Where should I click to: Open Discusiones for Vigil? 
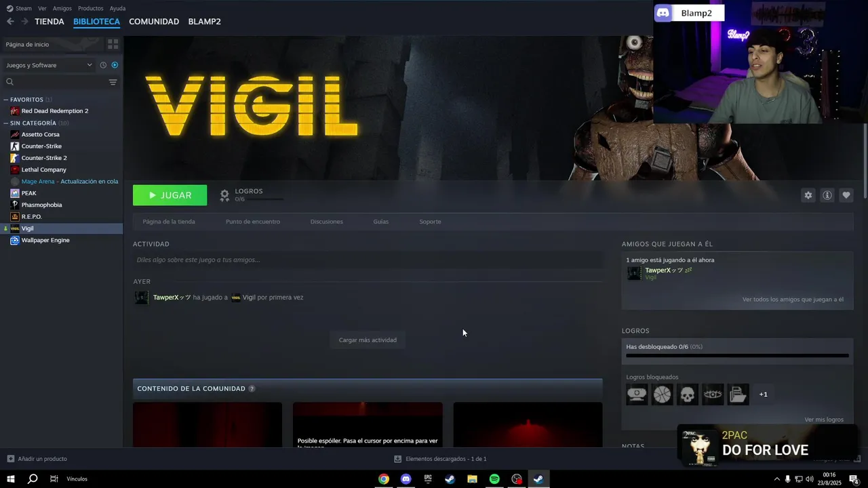tap(327, 222)
